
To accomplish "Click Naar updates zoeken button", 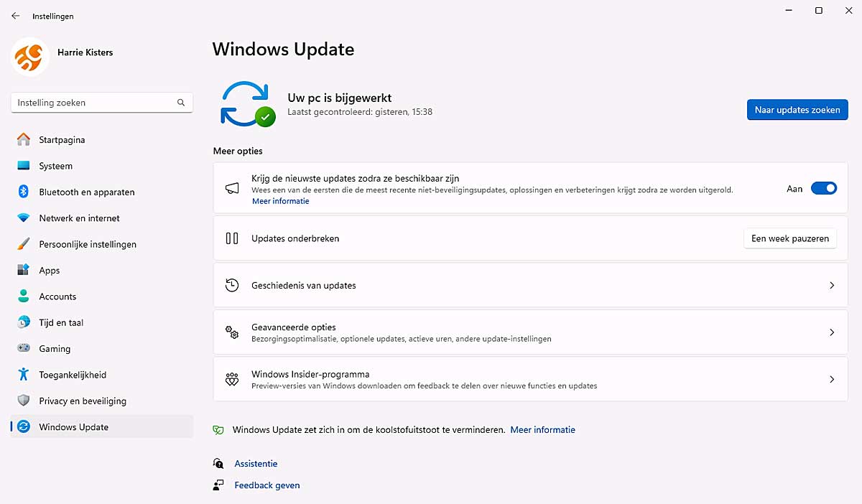I will tap(797, 110).
